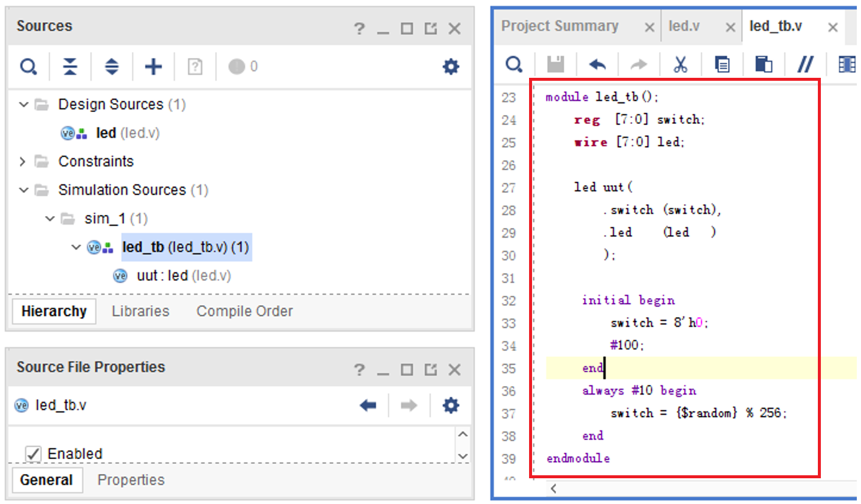861x504 pixels.
Task: Switch to the led.v editor tab
Action: coord(684,26)
